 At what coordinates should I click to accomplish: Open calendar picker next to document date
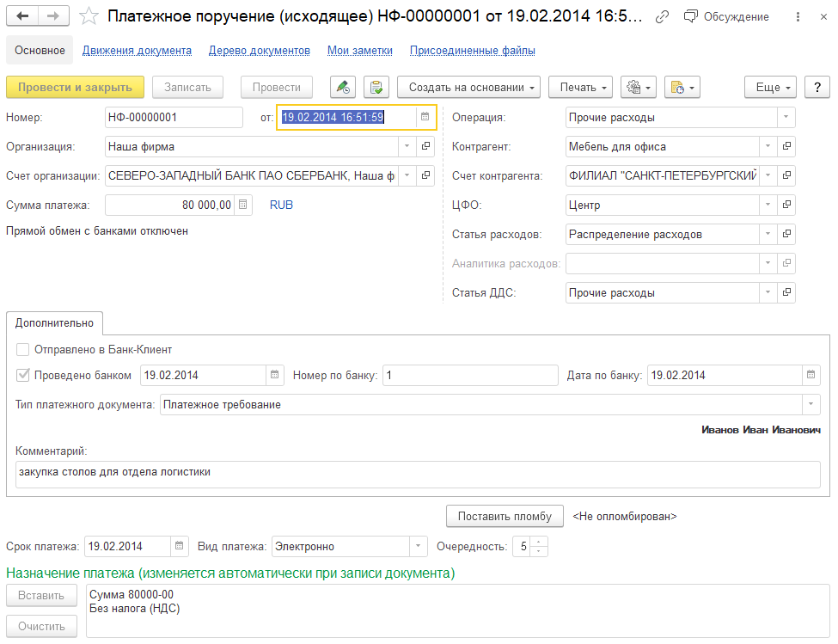point(425,117)
